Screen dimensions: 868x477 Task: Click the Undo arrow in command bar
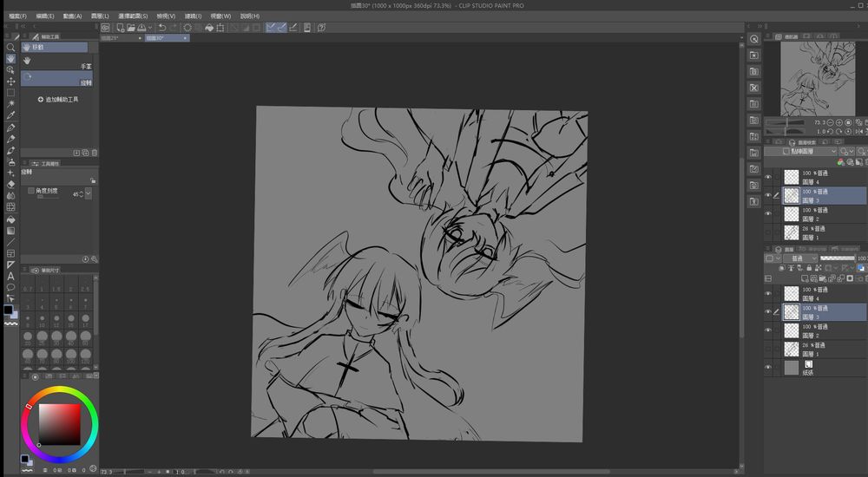click(x=162, y=27)
